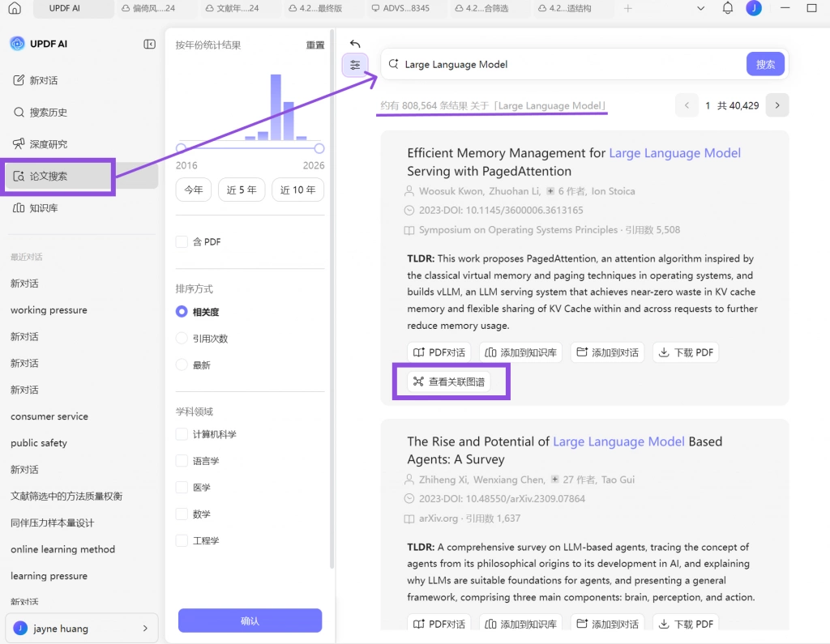
Task: Click 查看关联图谱 for first paper
Action: [449, 382]
